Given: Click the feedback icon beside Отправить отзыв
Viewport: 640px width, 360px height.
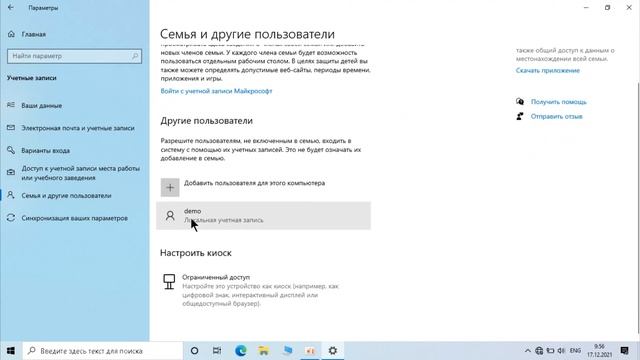Looking at the screenshot, I should tap(520, 116).
